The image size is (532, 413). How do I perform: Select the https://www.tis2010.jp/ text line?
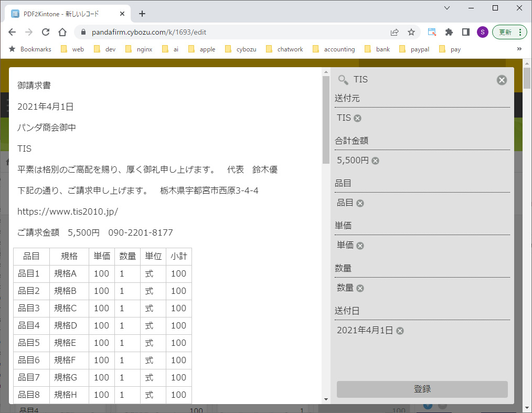pyautogui.click(x=68, y=211)
